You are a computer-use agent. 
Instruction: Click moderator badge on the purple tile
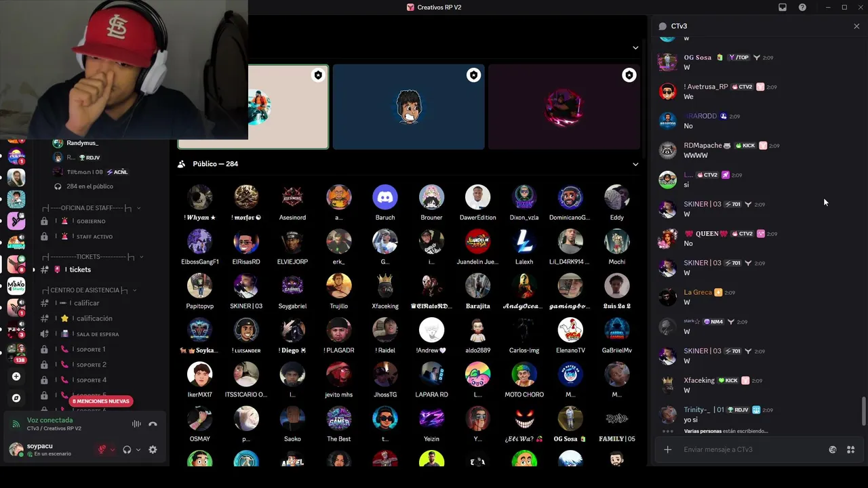click(x=629, y=75)
